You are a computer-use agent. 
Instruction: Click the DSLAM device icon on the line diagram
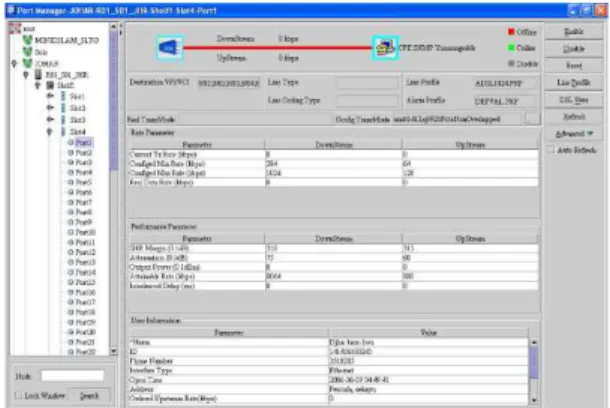pos(170,48)
